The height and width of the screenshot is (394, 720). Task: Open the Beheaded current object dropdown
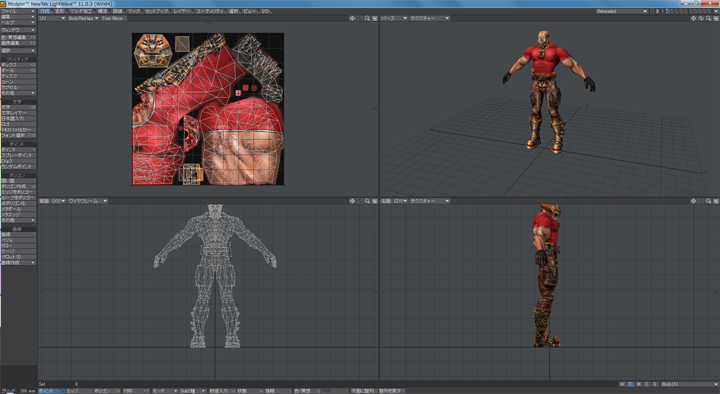point(622,11)
